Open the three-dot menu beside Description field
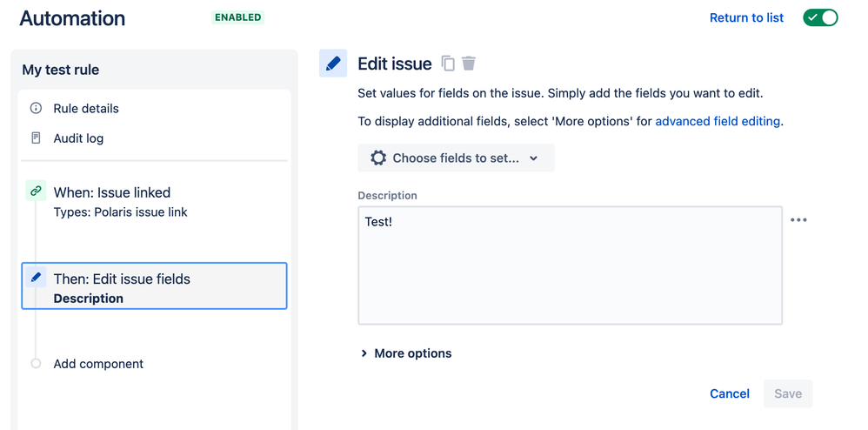 798,220
